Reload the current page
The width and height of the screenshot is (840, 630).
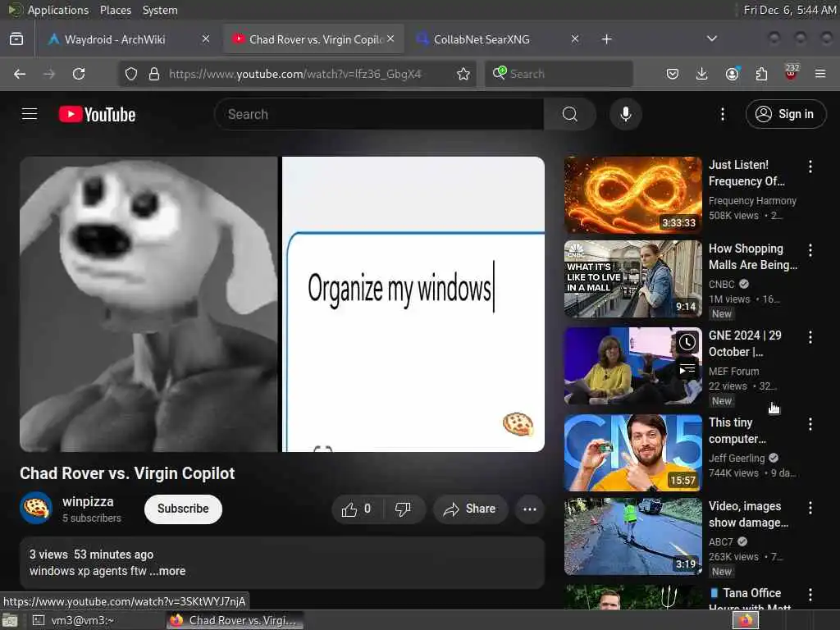coord(79,74)
